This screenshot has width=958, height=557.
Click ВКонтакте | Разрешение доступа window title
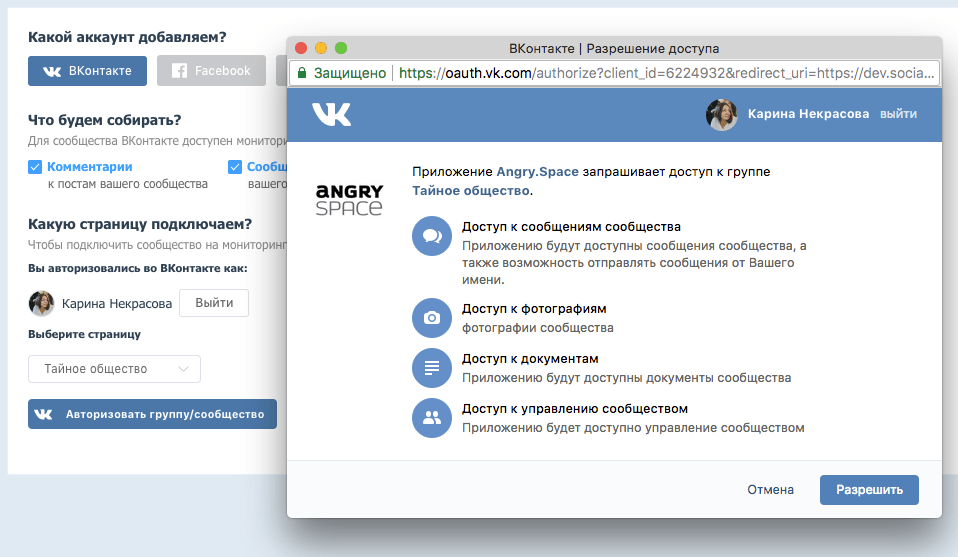coord(614,48)
